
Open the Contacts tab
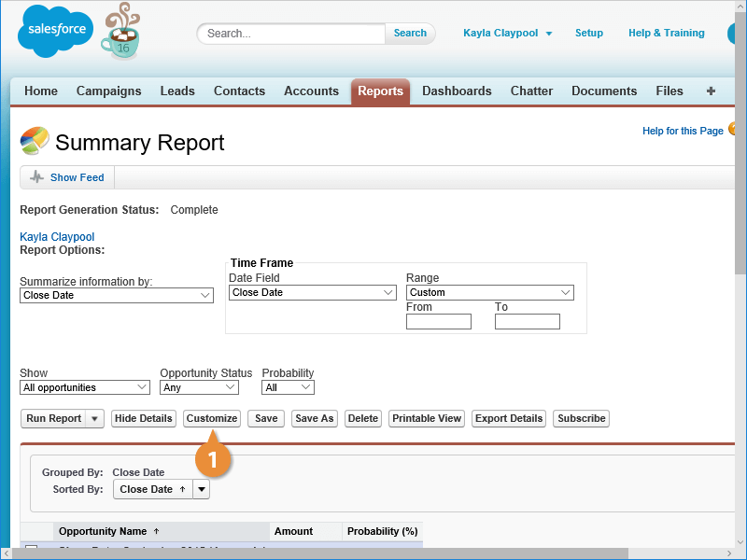239,91
